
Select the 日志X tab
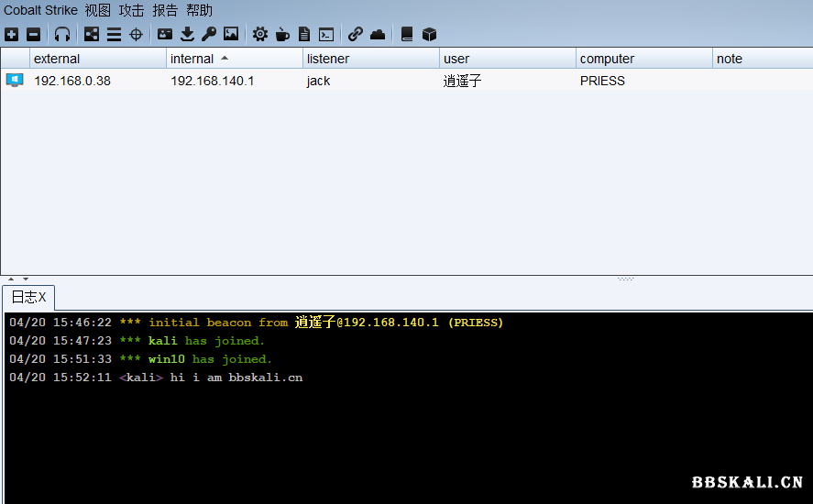click(28, 297)
